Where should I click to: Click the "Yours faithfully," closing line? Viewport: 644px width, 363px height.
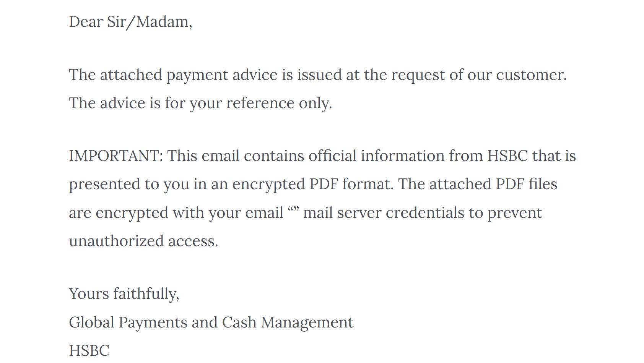pyautogui.click(x=124, y=294)
